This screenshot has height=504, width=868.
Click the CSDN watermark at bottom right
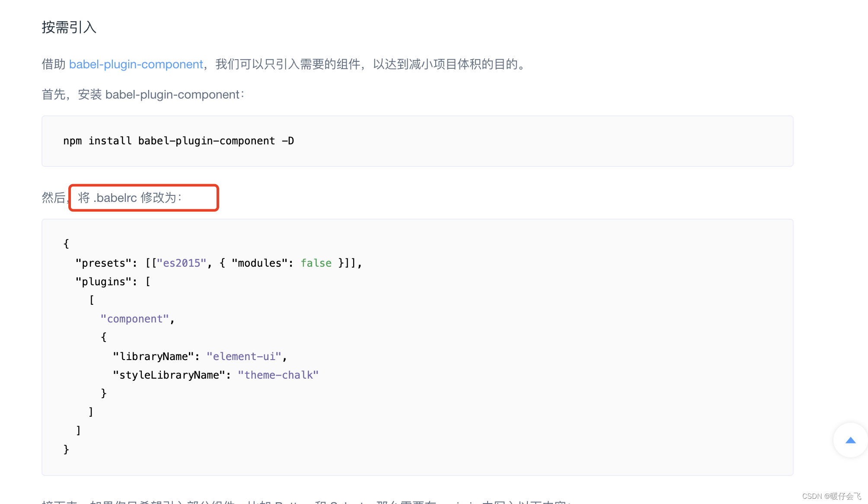[x=831, y=496]
